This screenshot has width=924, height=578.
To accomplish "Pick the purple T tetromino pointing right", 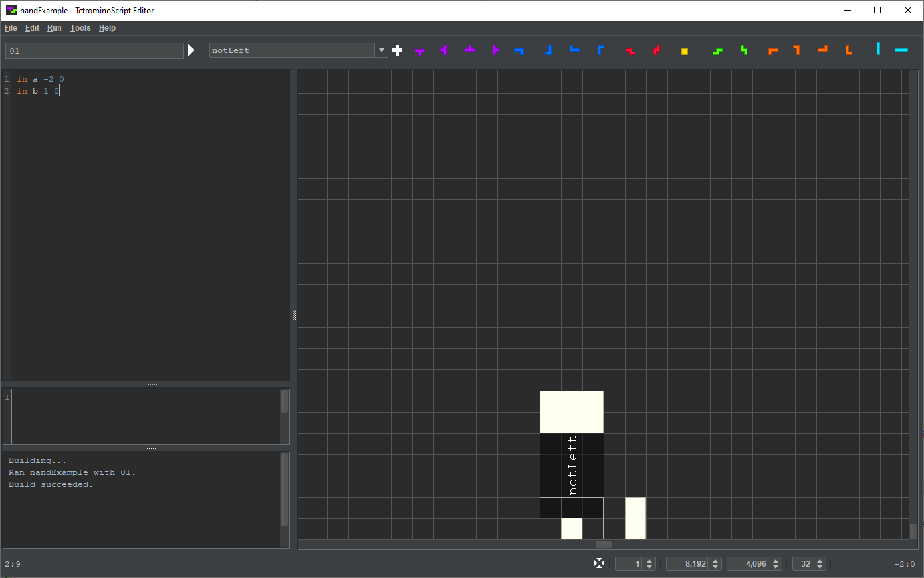I will [x=495, y=50].
